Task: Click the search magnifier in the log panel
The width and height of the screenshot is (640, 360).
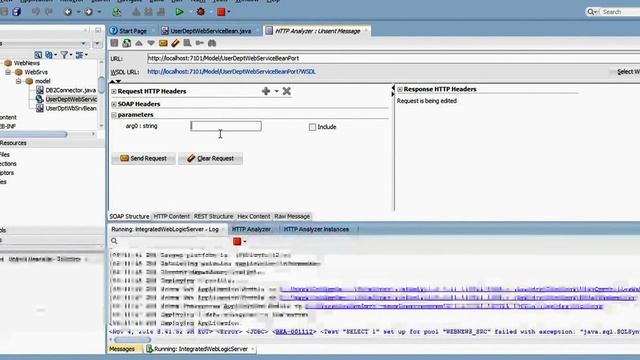Action: point(114,241)
